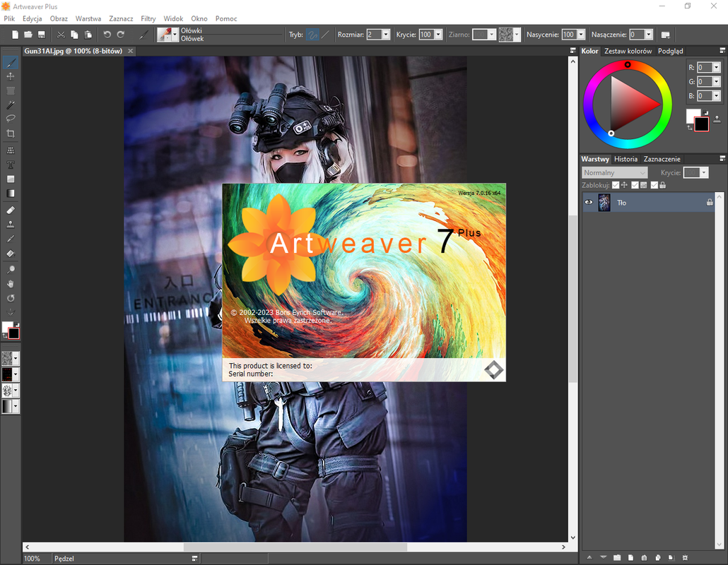Click the Copy icon in the toolbar
The image size is (728, 565).
coord(74,35)
